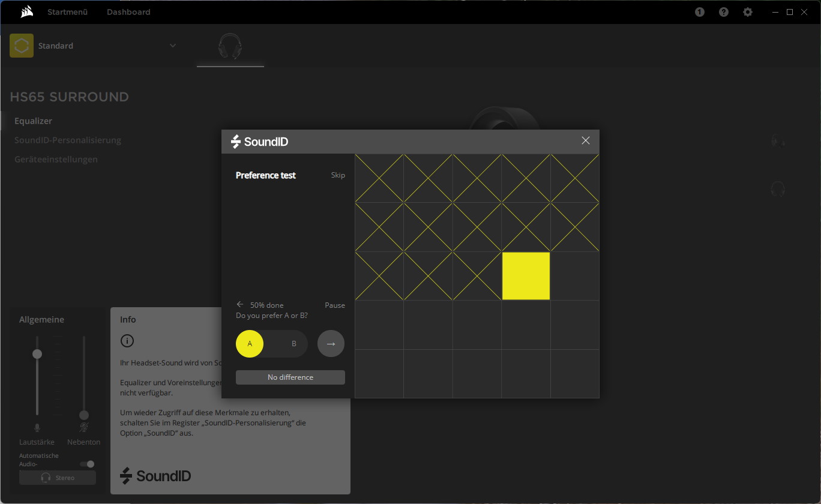This screenshot has width=821, height=504.
Task: Maximize the iCUE window
Action: (790, 12)
